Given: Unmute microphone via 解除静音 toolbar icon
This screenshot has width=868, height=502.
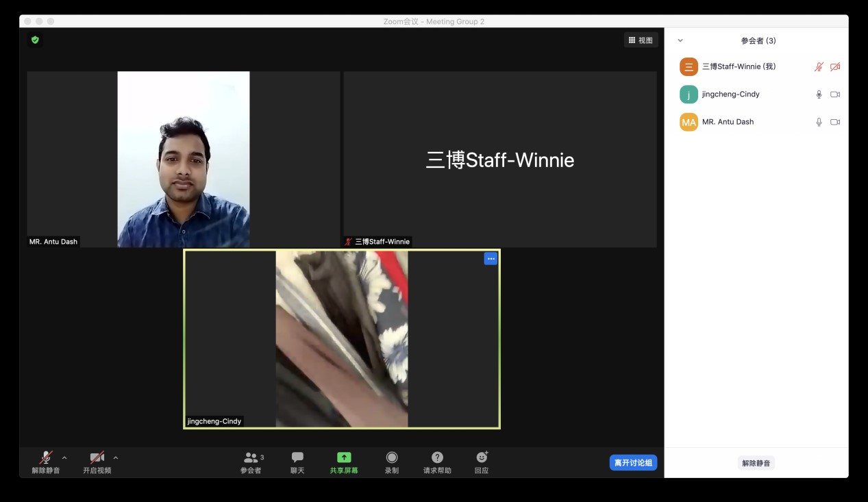Looking at the screenshot, I should pos(46,457).
